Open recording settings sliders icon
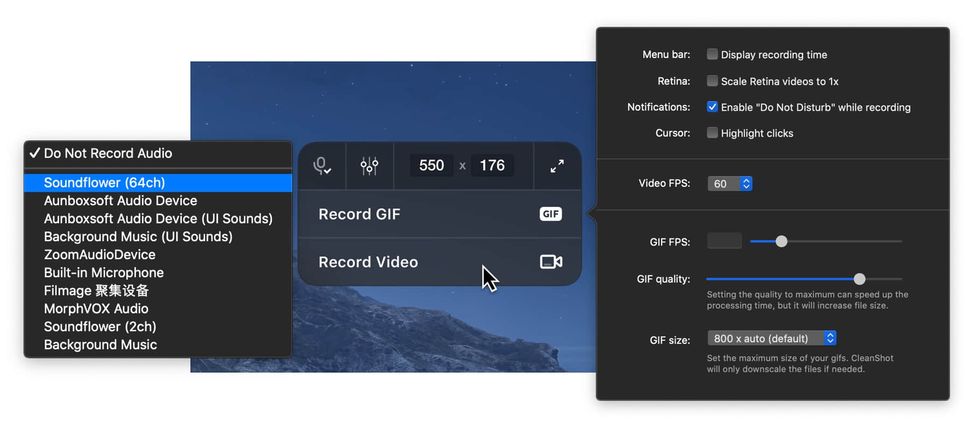The height and width of the screenshot is (434, 980). (x=369, y=166)
